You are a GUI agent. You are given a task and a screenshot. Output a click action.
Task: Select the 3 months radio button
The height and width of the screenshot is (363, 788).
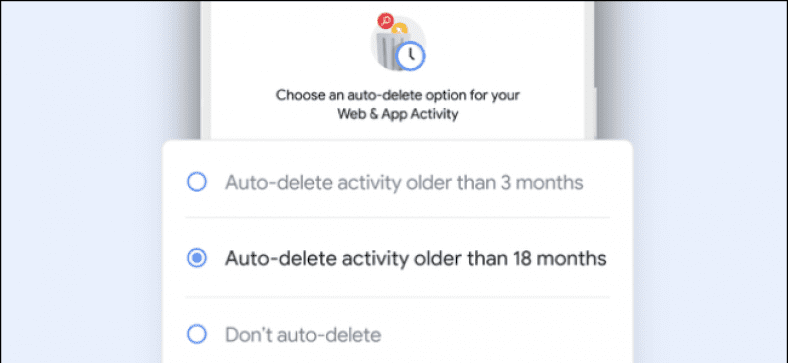tap(196, 182)
